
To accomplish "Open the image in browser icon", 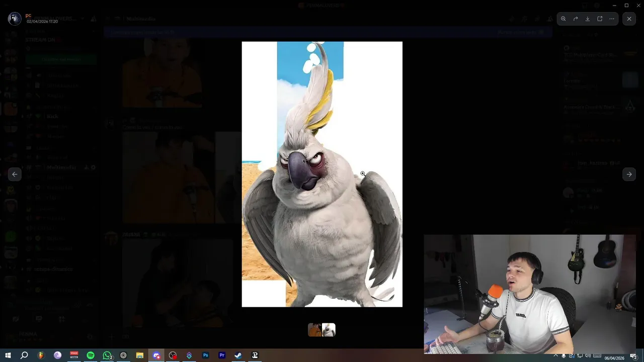I will pyautogui.click(x=600, y=19).
